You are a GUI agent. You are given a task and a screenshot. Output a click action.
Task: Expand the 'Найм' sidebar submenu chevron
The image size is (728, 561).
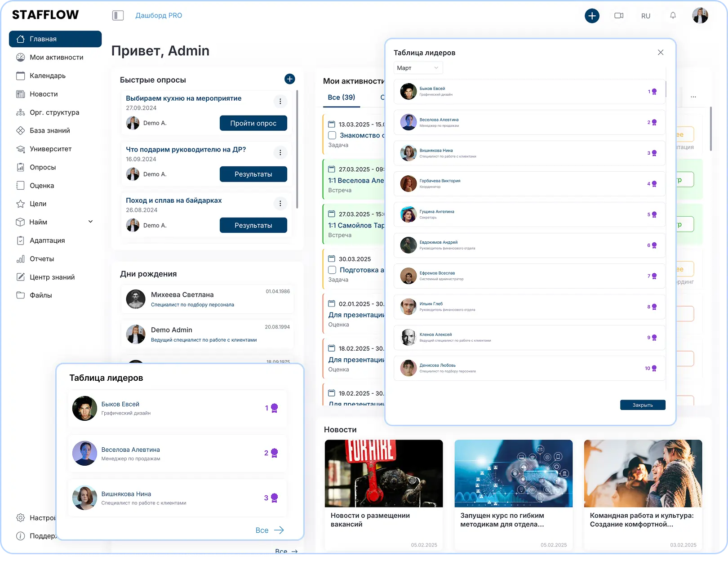[x=90, y=222]
